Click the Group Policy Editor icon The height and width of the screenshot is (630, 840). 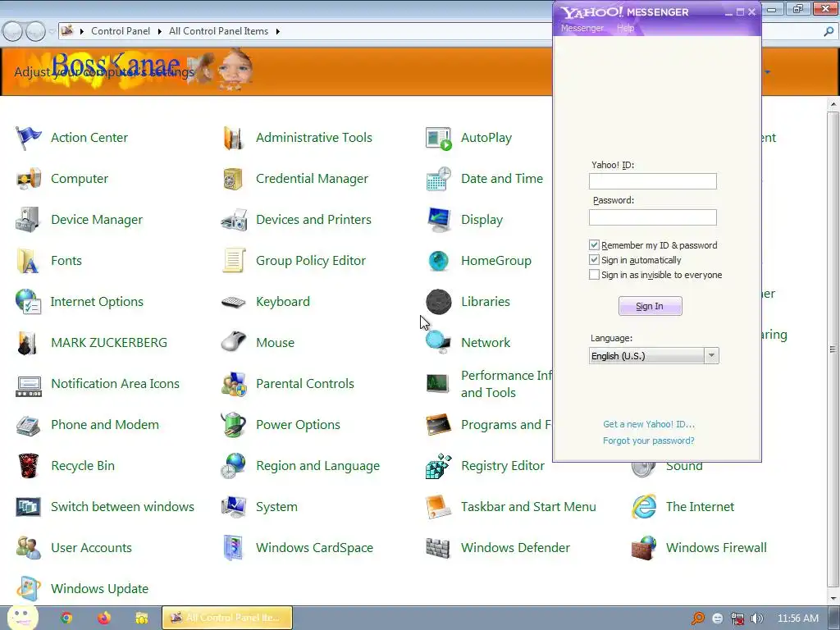click(234, 260)
